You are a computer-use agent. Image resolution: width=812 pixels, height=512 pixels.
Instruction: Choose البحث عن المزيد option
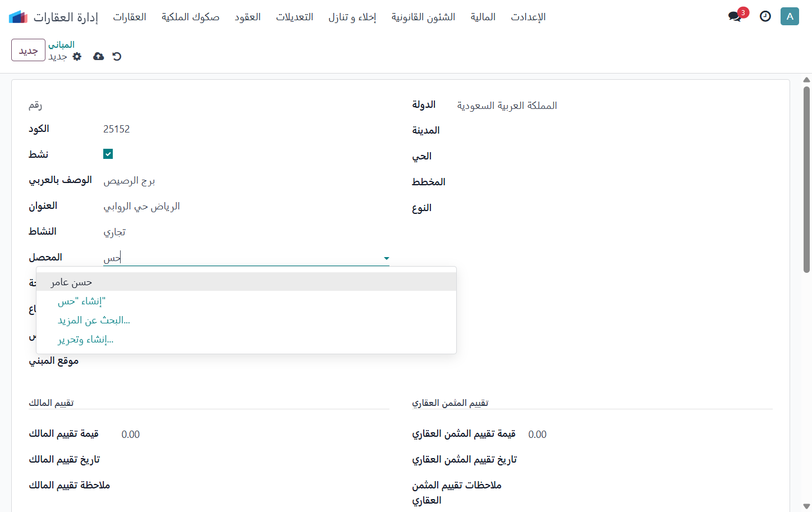pos(94,321)
